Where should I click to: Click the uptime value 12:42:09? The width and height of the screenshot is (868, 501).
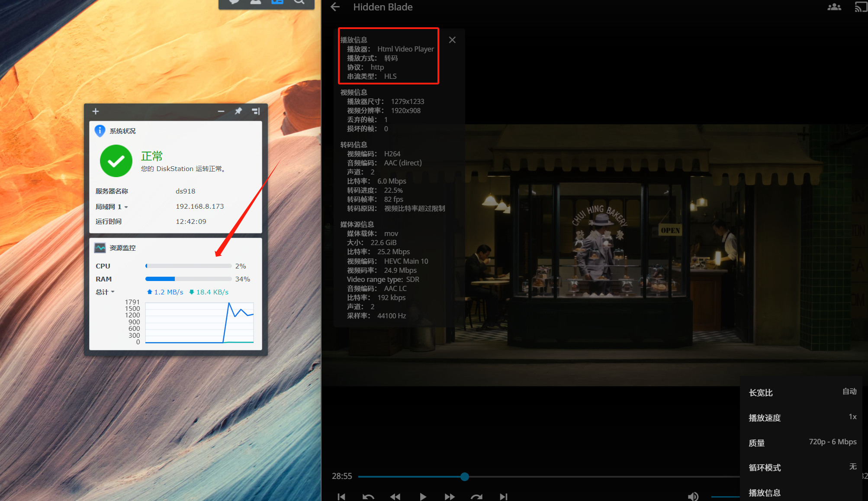191,222
